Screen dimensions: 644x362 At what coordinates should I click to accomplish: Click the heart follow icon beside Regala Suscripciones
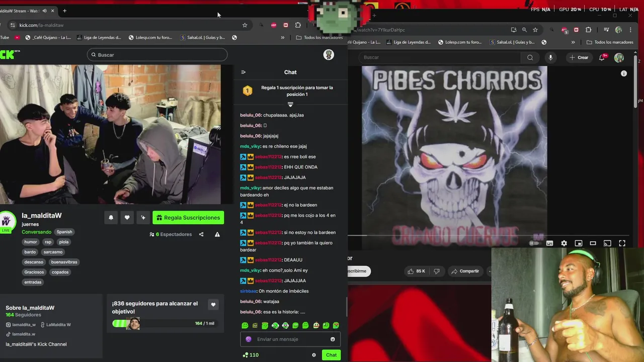click(127, 218)
